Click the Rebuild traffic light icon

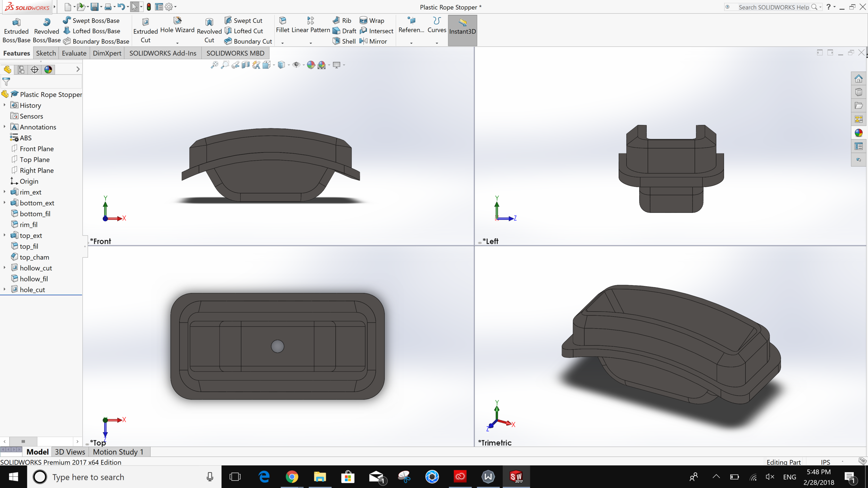[x=149, y=7]
